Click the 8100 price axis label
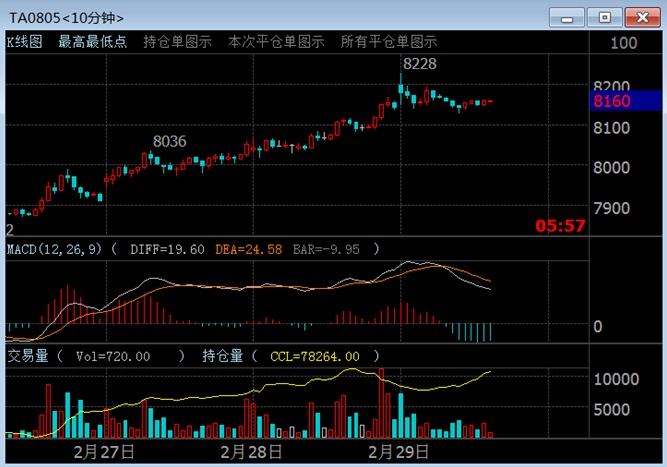Screen dimensions: 667x467 click(x=612, y=128)
